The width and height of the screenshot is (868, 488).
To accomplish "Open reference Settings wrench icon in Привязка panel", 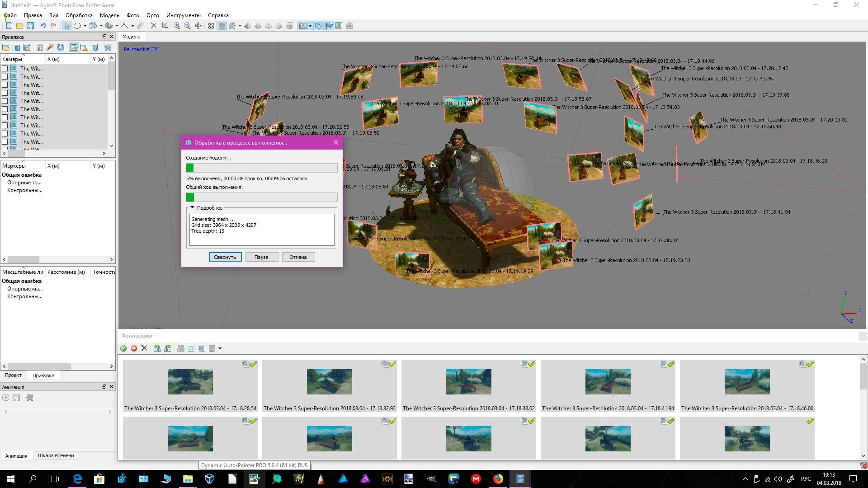I will pos(108,47).
